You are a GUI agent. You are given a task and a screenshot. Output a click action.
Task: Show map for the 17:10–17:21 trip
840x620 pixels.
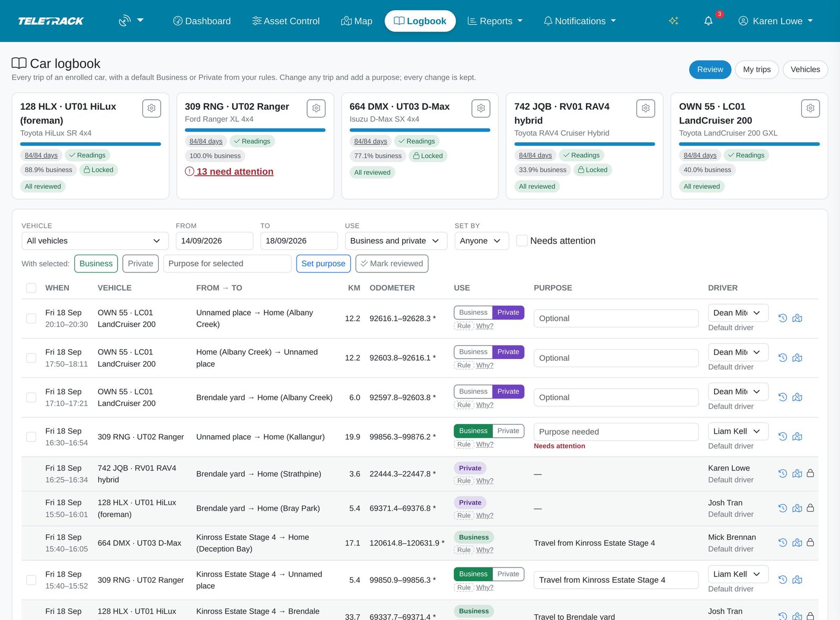797,397
